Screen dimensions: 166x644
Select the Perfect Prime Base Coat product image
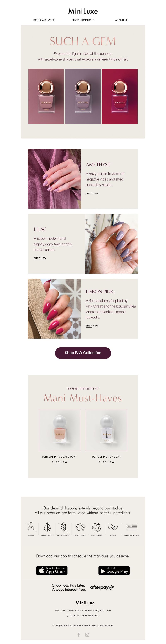[59, 430]
